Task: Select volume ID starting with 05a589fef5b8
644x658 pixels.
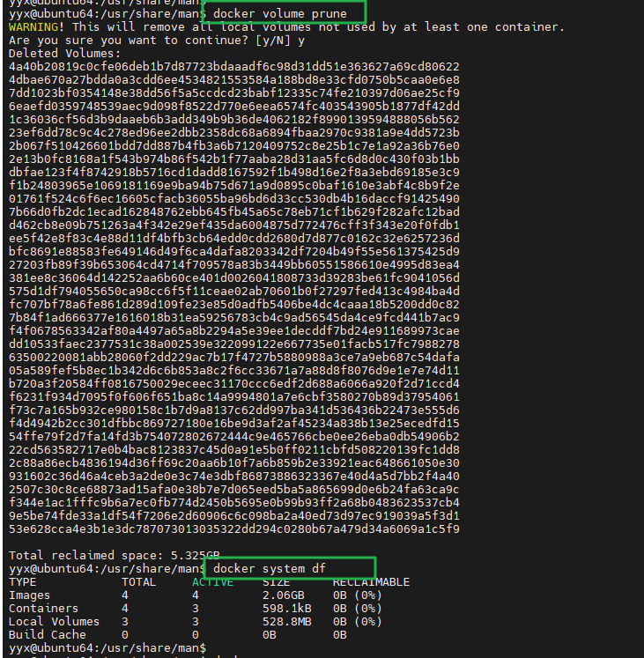Action: [x=234, y=371]
